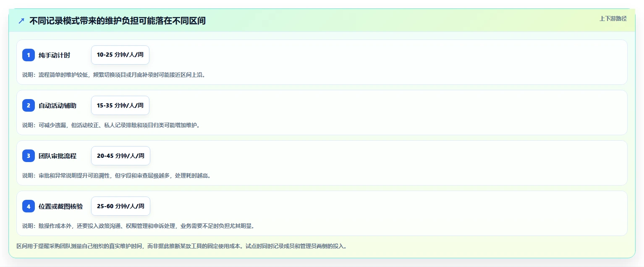
Task: Click number badge 1 for 纯手动计时
Action: point(29,55)
